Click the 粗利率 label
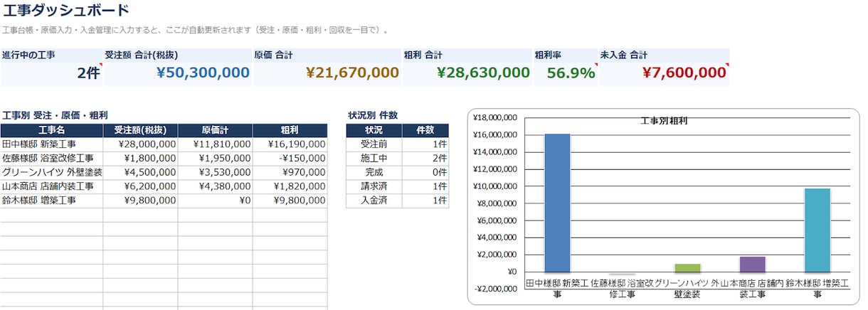Image resolution: width=868 pixels, height=310 pixels. (x=548, y=55)
